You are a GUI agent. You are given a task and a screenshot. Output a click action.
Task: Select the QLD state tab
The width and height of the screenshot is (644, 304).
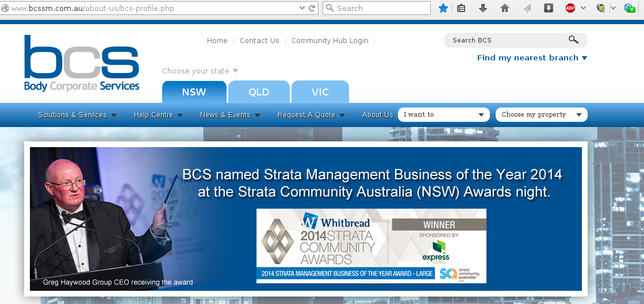(259, 92)
